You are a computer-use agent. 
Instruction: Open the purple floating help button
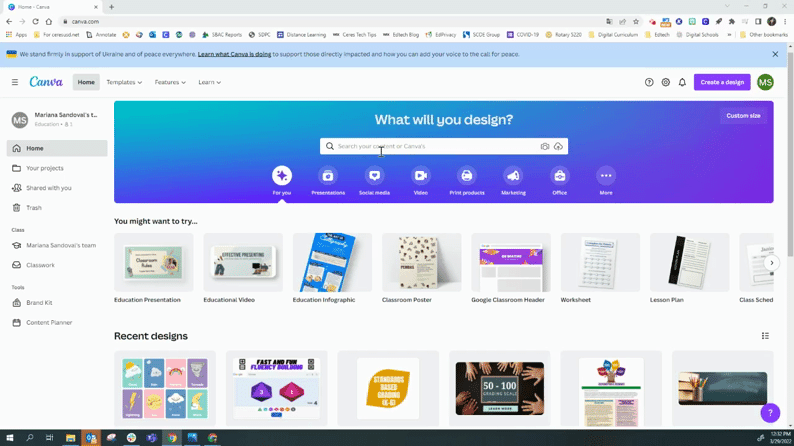tap(770, 413)
